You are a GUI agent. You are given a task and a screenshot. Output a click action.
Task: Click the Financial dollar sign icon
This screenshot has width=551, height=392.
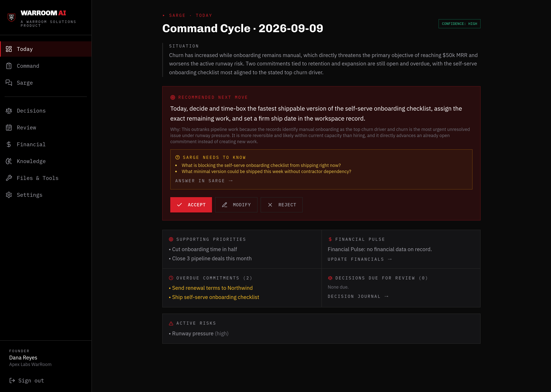point(9,144)
